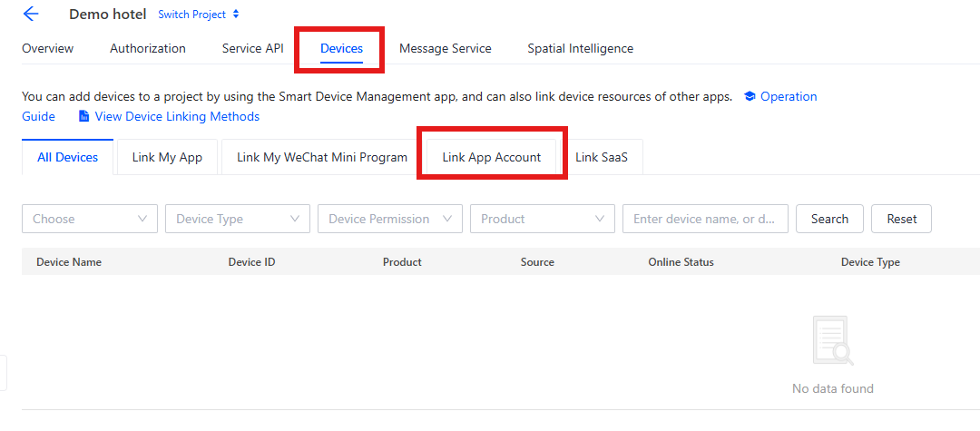Screen dimensions: 980x431
Task: Select the All Devices sub-tab
Action: tap(67, 157)
